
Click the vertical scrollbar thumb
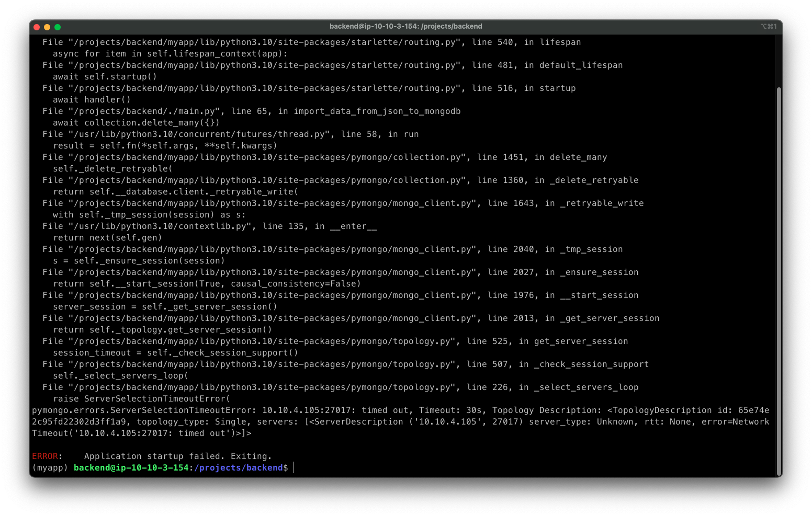click(779, 277)
